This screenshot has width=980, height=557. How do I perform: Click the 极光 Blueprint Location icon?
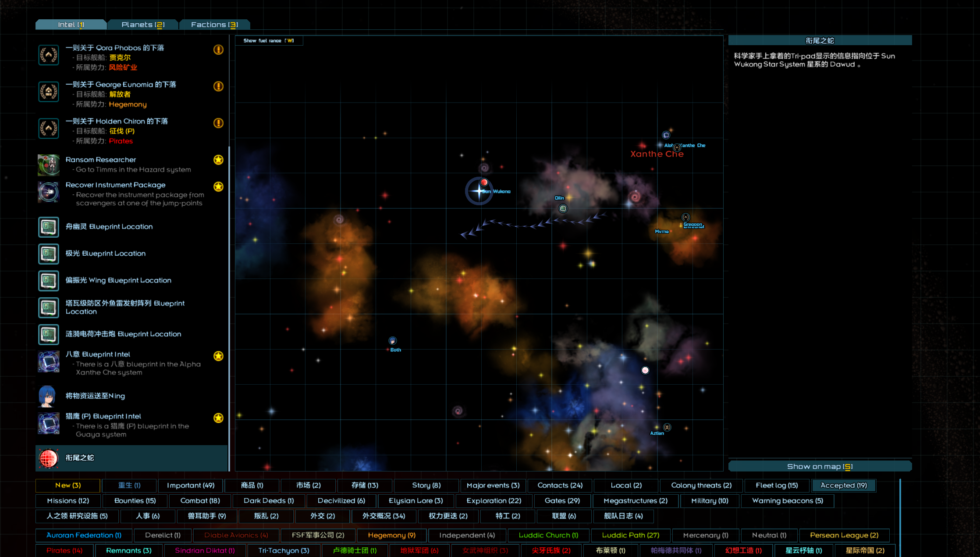point(49,254)
